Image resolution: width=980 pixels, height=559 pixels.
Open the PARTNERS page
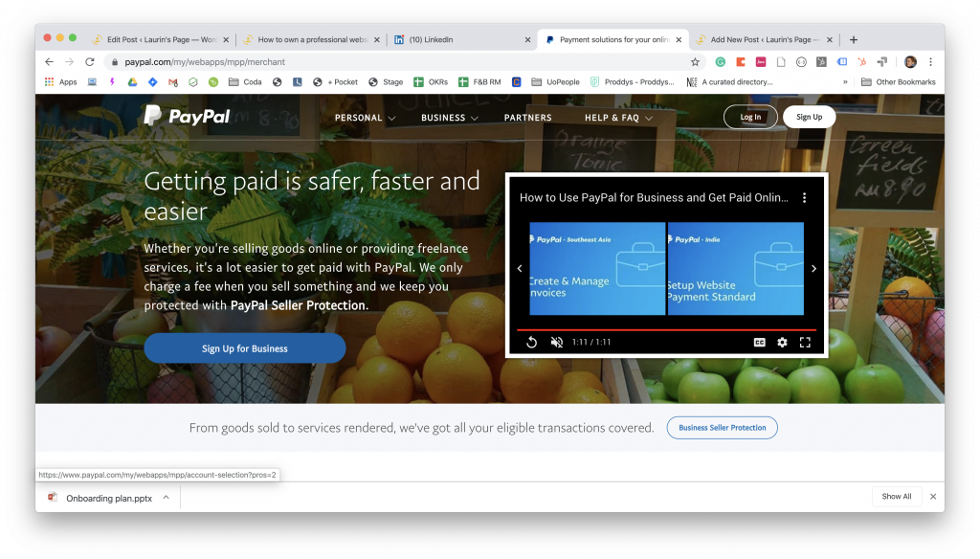(x=528, y=118)
